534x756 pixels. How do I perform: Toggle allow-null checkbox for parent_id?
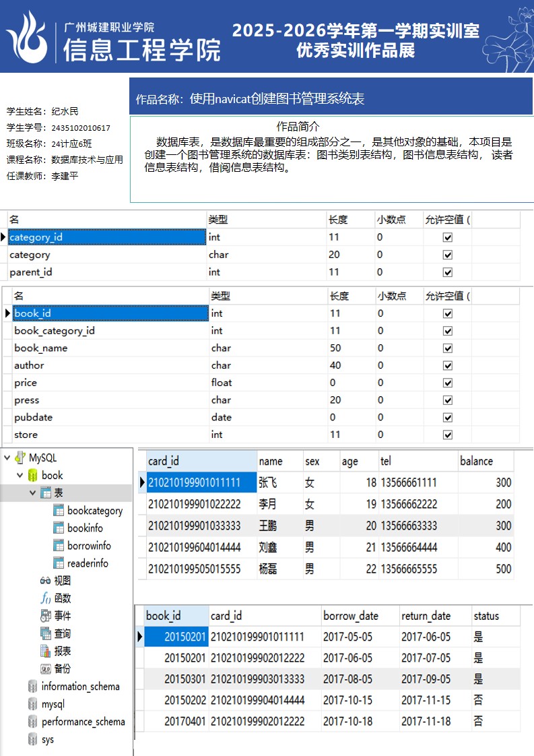[x=447, y=272]
